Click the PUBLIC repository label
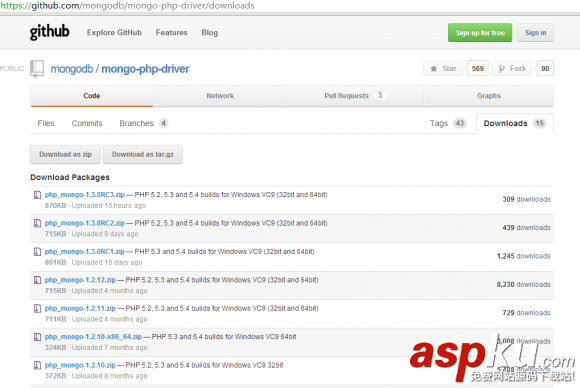This screenshot has height=388, width=580. pyautogui.click(x=12, y=69)
